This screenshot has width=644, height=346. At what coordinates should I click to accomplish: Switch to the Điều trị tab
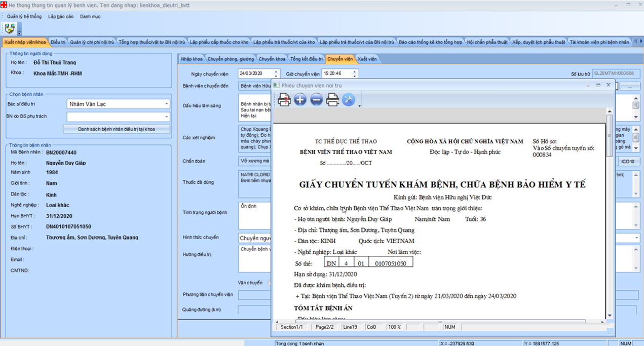(x=58, y=42)
